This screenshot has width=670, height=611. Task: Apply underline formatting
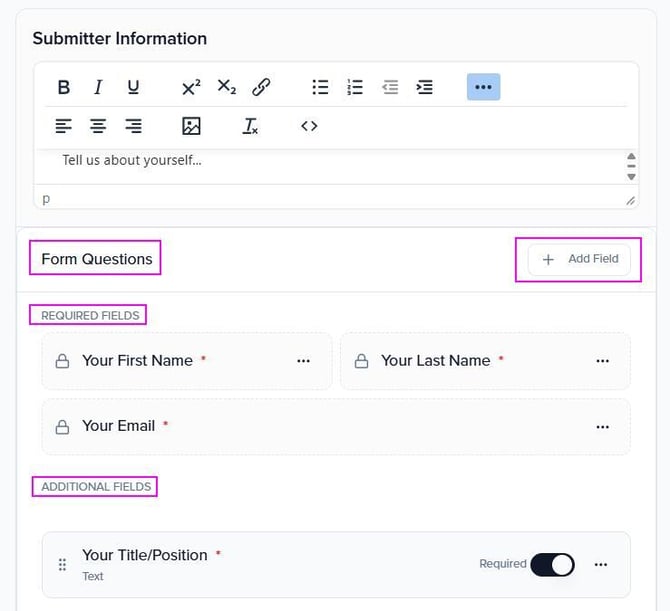click(x=133, y=87)
